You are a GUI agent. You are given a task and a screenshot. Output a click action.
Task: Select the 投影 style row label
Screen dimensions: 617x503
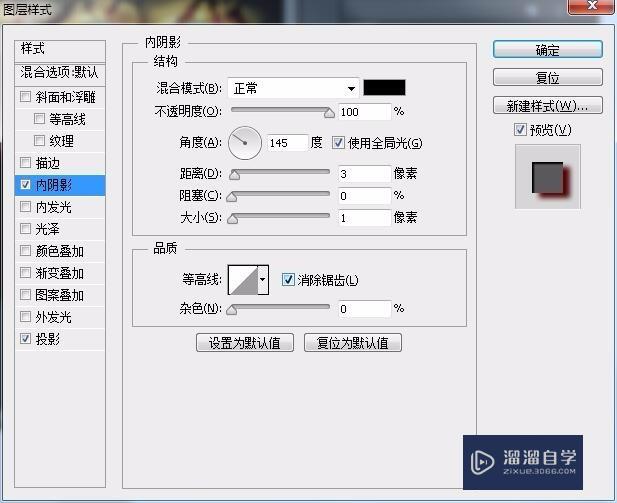[48, 339]
